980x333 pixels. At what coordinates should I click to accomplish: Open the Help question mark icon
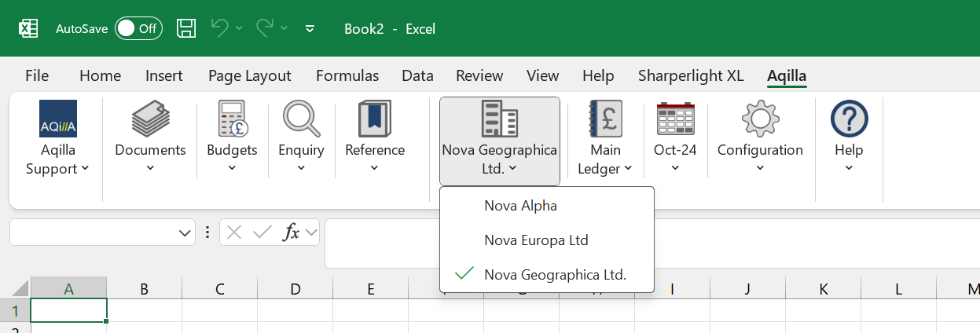[x=849, y=119]
